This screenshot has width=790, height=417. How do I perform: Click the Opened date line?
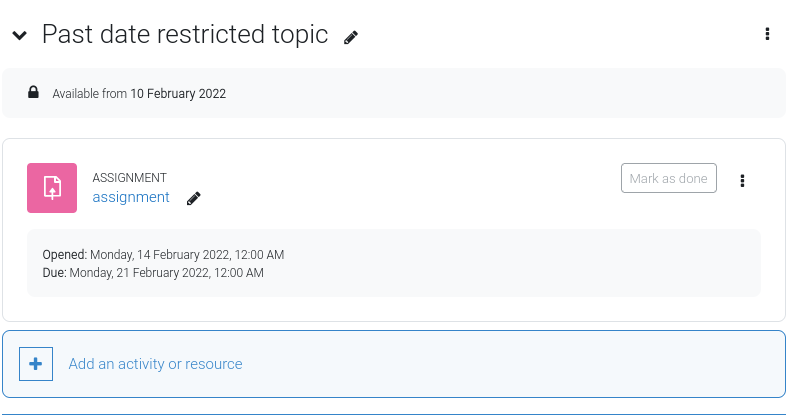click(163, 255)
